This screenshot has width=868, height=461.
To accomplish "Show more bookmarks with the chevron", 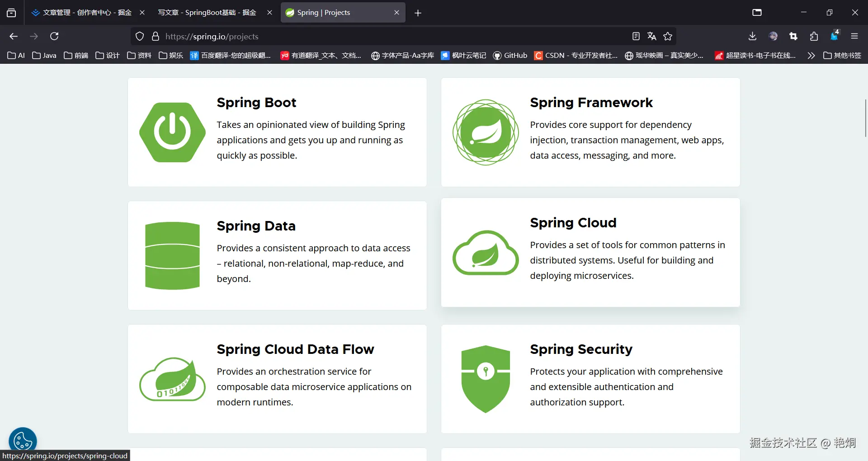I will tap(811, 55).
